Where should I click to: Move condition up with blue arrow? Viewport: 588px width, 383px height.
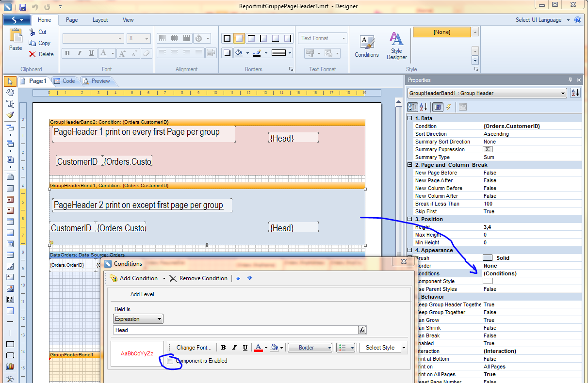pyautogui.click(x=238, y=278)
